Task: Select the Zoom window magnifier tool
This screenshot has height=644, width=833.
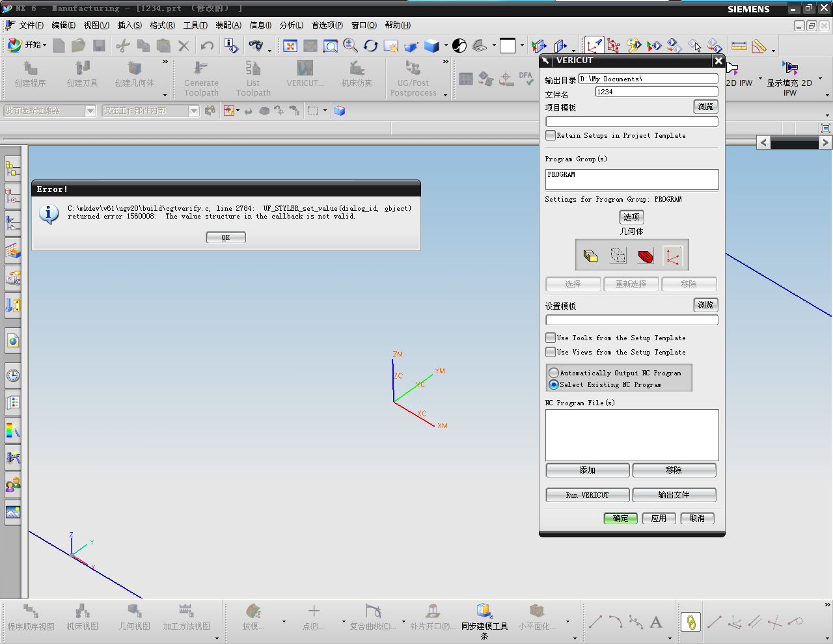Action: click(x=331, y=46)
